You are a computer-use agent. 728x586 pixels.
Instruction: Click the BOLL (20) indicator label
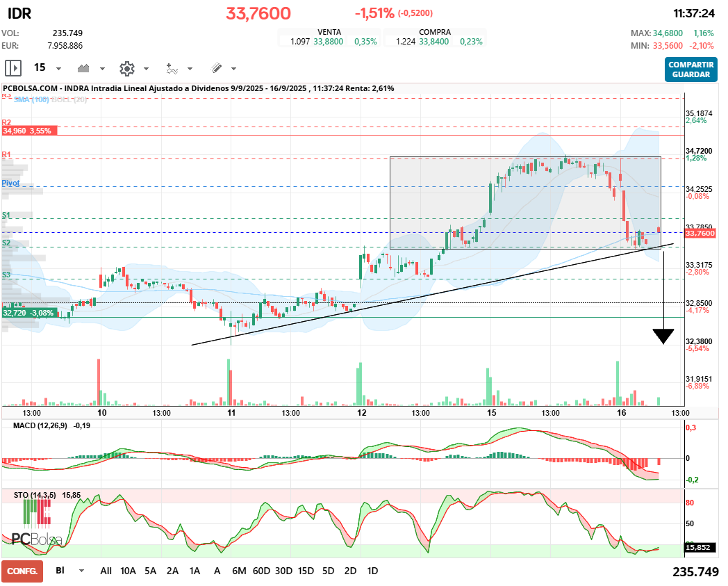(69, 99)
